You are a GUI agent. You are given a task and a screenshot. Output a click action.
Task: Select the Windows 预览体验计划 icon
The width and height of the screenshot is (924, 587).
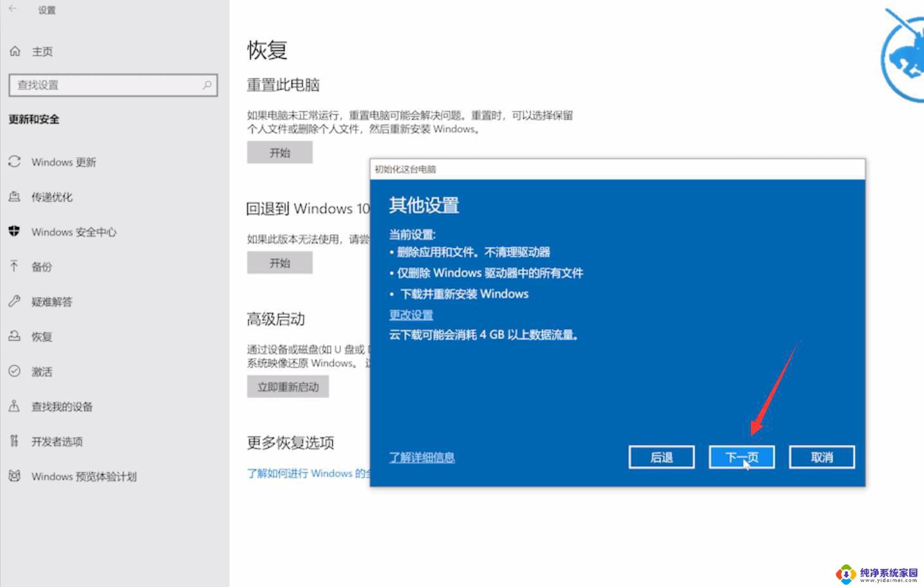click(x=14, y=476)
